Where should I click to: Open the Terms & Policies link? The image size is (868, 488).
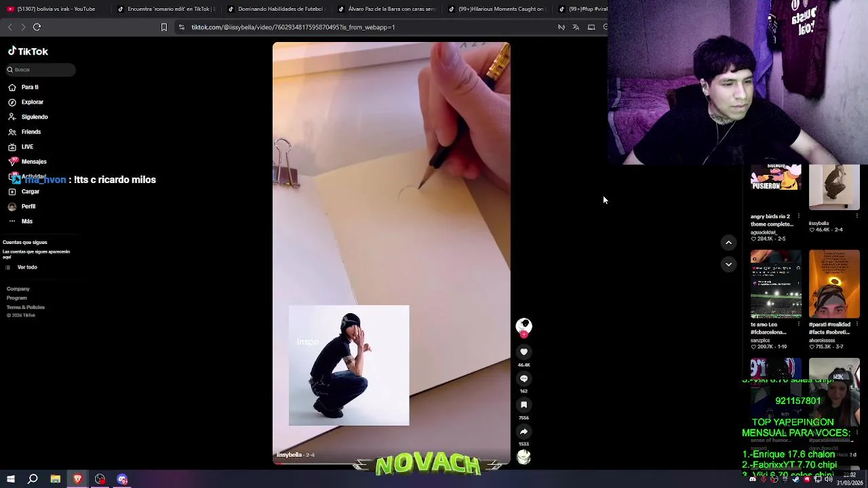coord(26,308)
